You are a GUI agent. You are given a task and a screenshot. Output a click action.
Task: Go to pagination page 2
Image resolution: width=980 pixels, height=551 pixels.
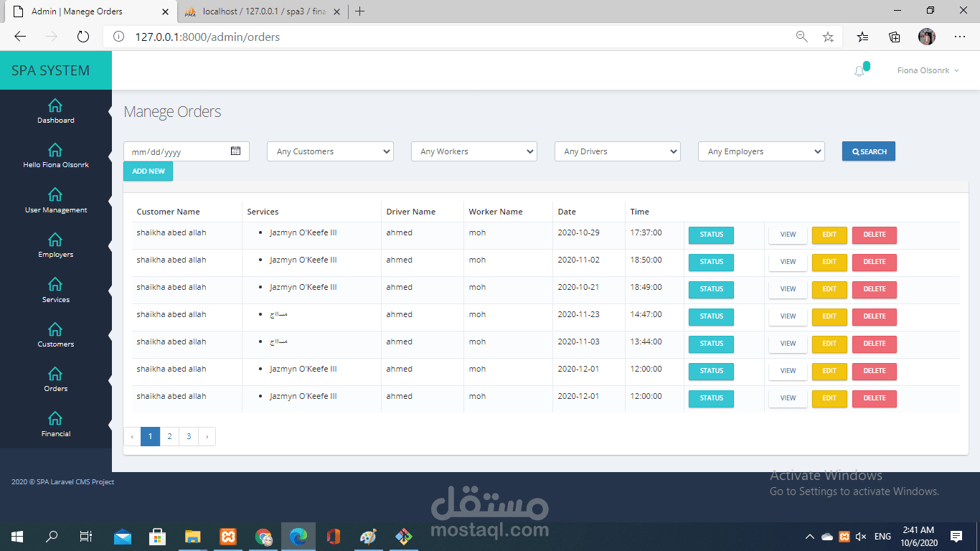[x=169, y=436]
